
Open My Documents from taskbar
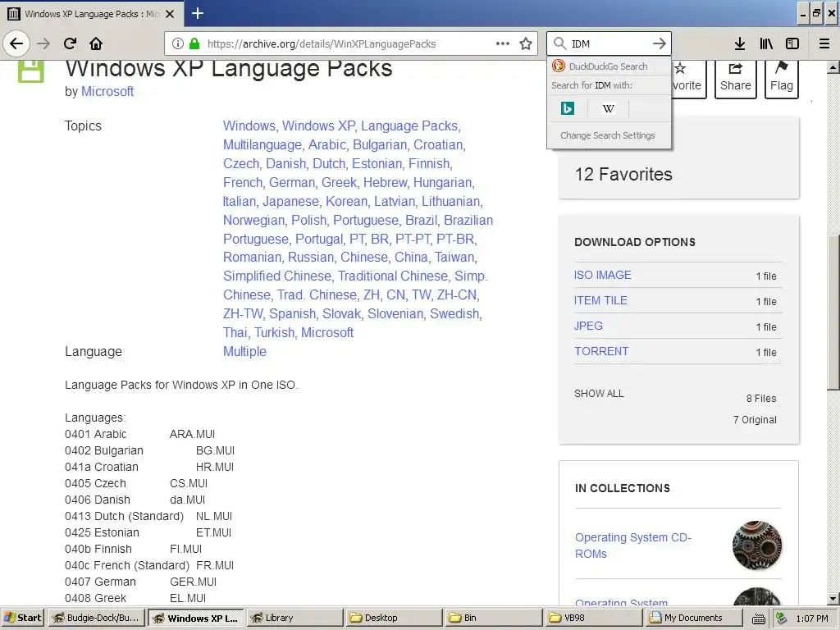pos(694,618)
